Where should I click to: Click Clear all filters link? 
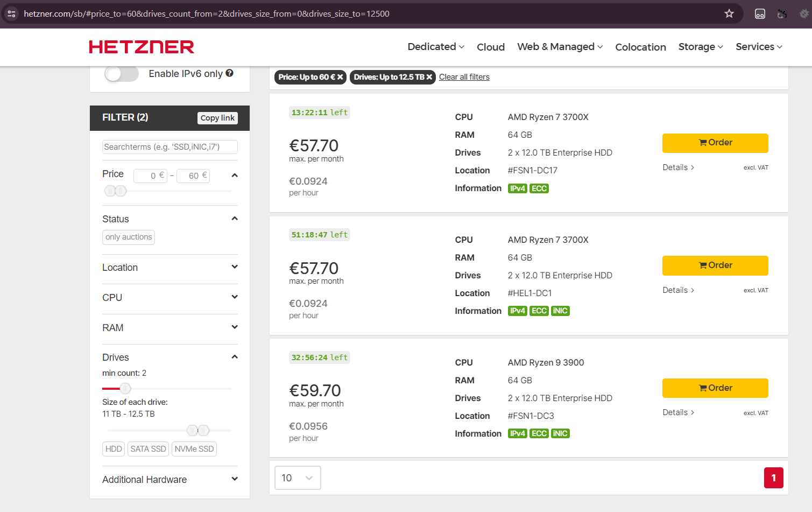click(x=464, y=77)
